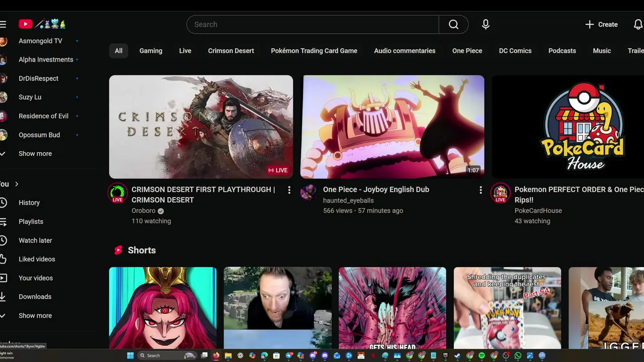This screenshot has height=362, width=644.
Task: Open haunted_eyeballs channel avatar
Action: pos(309,193)
